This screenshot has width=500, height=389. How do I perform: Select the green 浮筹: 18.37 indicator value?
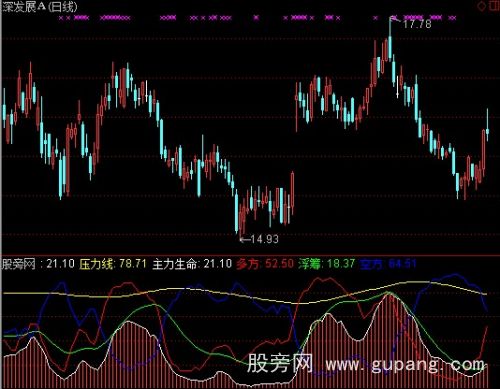click(x=326, y=264)
